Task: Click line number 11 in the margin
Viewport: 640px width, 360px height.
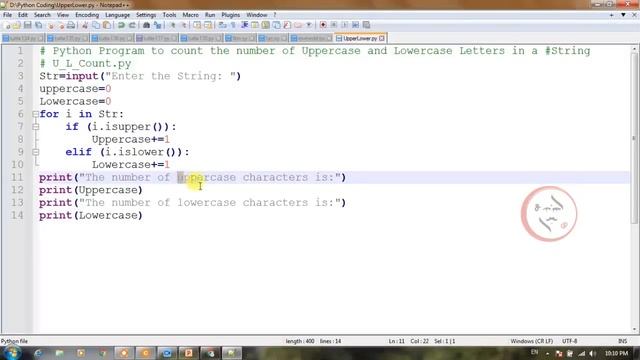Action: tap(17, 177)
